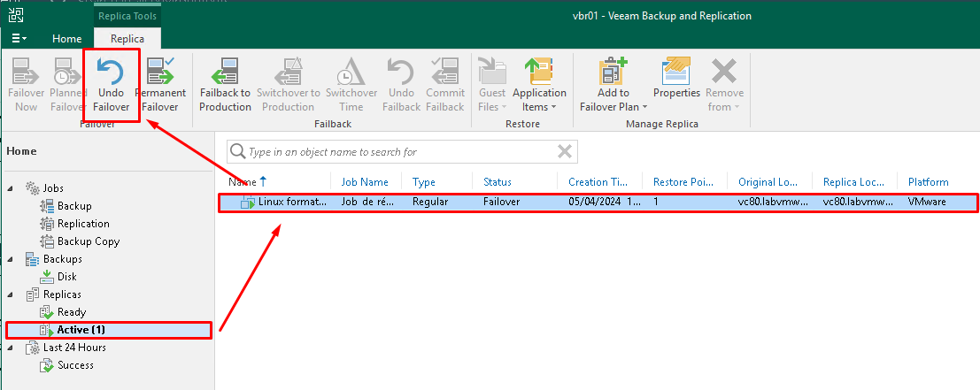Select Last 24 Hours node
The image size is (980, 390).
coord(74,348)
